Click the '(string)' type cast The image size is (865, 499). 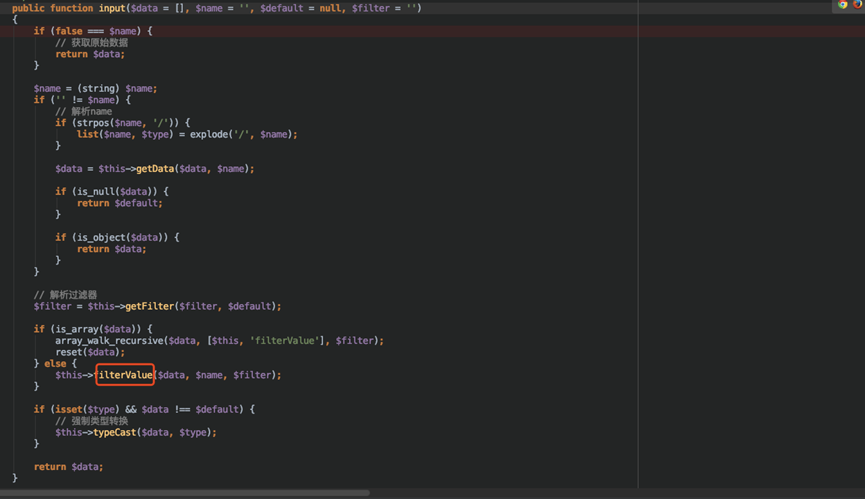(x=98, y=88)
